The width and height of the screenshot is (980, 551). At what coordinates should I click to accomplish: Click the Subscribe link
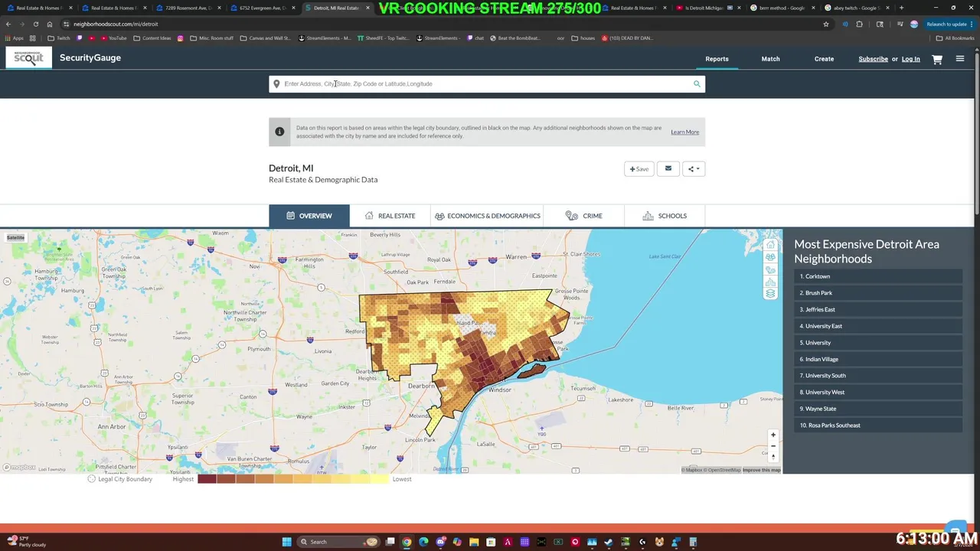coord(873,59)
